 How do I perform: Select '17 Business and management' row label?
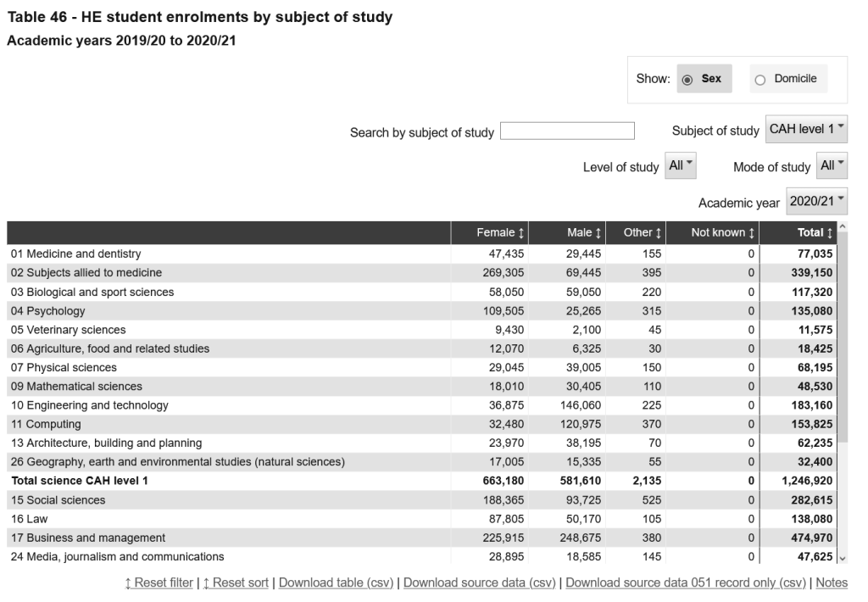point(88,538)
